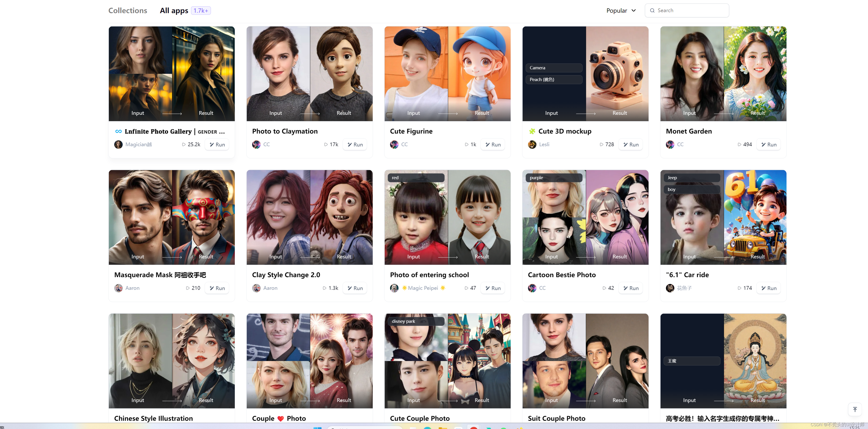Open Masquerade Mask preview thumbnail
This screenshot has width=868, height=429.
[x=172, y=217]
